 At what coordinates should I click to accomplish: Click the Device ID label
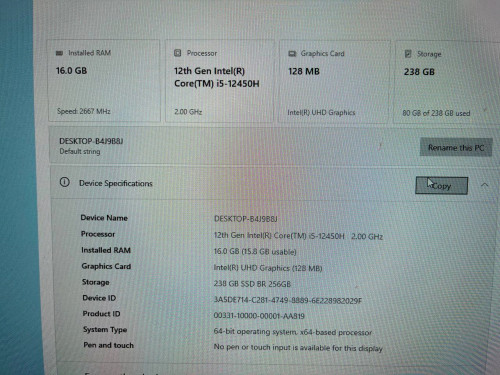[x=99, y=298]
